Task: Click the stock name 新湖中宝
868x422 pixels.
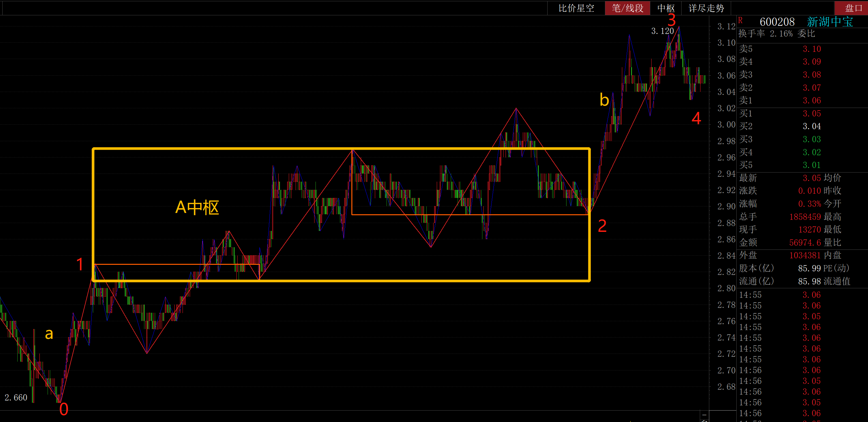Action: 830,22
